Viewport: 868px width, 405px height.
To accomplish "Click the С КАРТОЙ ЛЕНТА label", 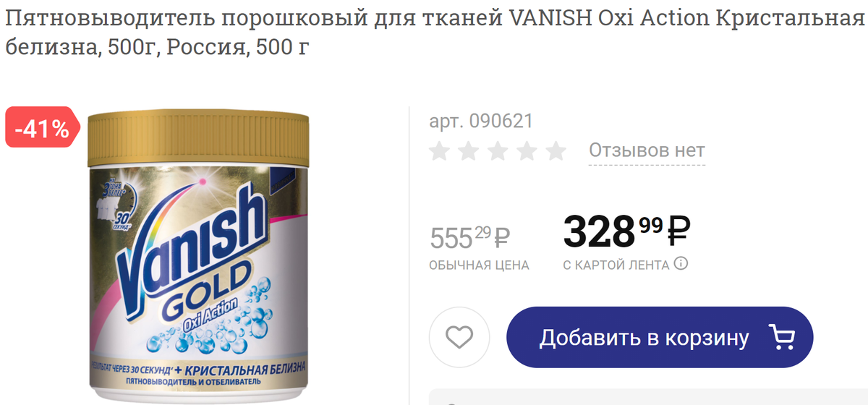I will [616, 265].
